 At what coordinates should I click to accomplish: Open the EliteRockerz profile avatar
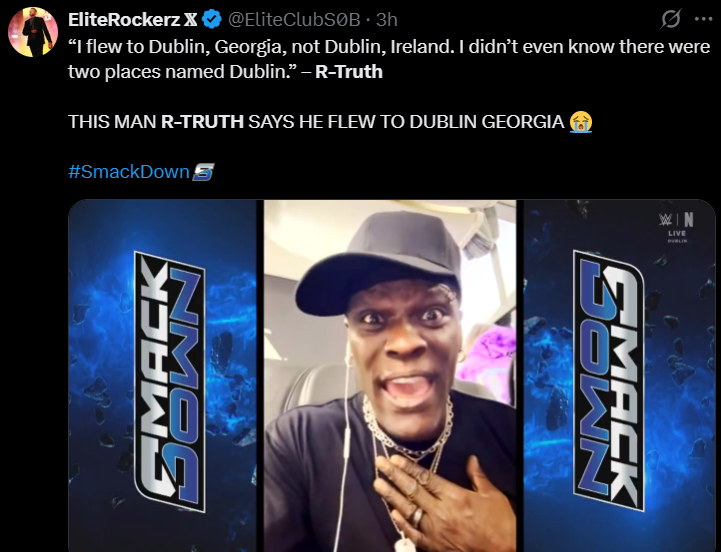[x=33, y=33]
